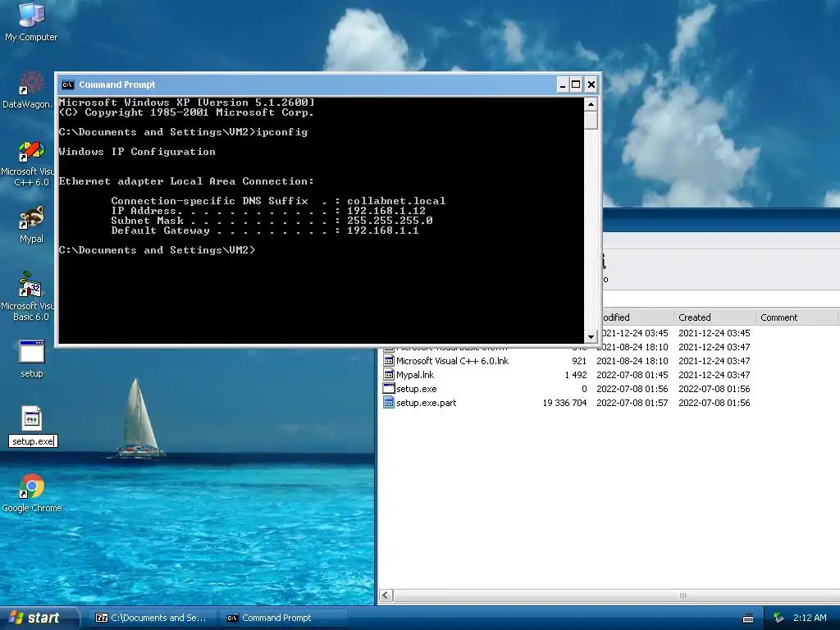Sort file list by Comment column
The width and height of the screenshot is (840, 630).
click(797, 317)
